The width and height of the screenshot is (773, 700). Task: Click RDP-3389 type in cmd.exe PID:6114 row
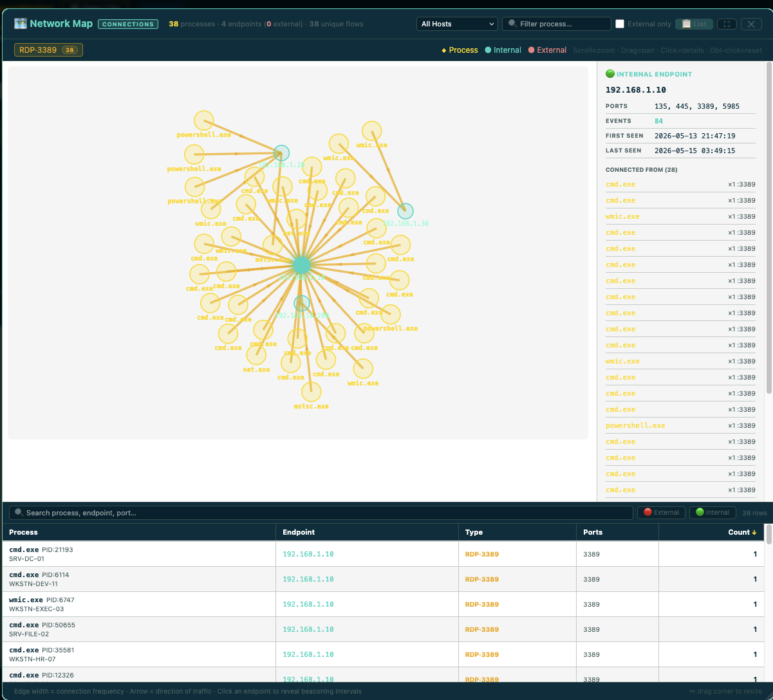[481, 579]
